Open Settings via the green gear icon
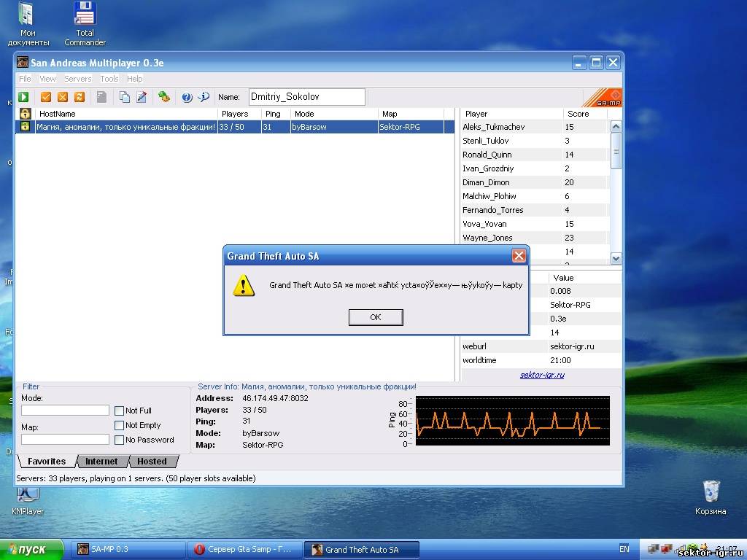 164,97
